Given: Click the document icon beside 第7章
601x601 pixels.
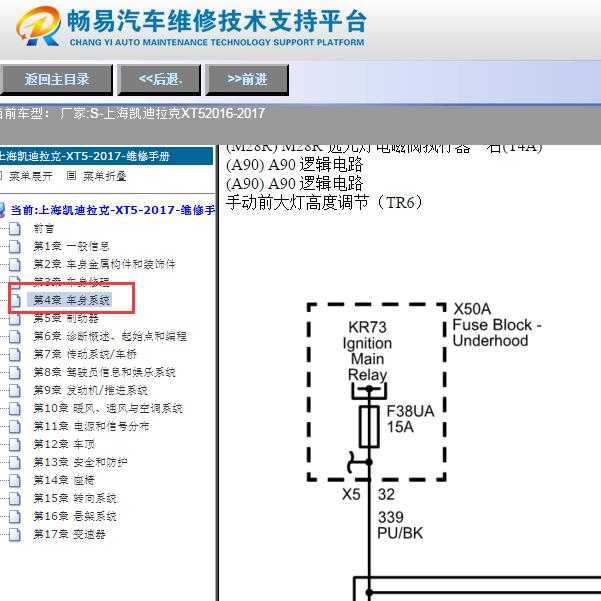Looking at the screenshot, I should [x=15, y=355].
